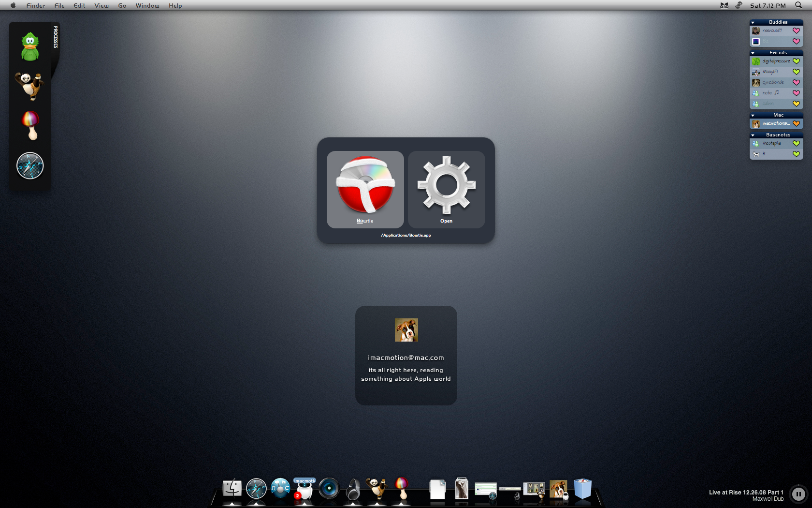This screenshot has height=508, width=812.
Task: Choose the Open gear action
Action: pos(447,189)
